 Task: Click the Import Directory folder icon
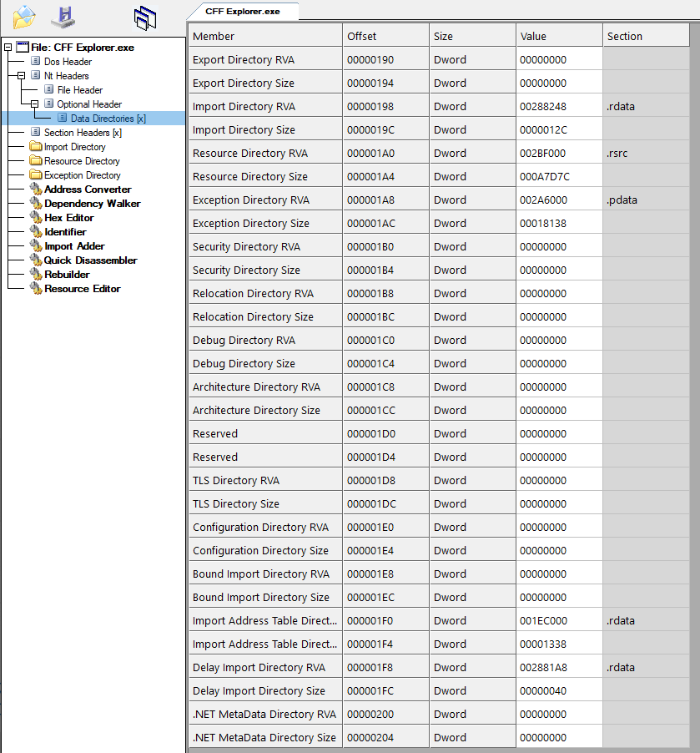click(36, 146)
